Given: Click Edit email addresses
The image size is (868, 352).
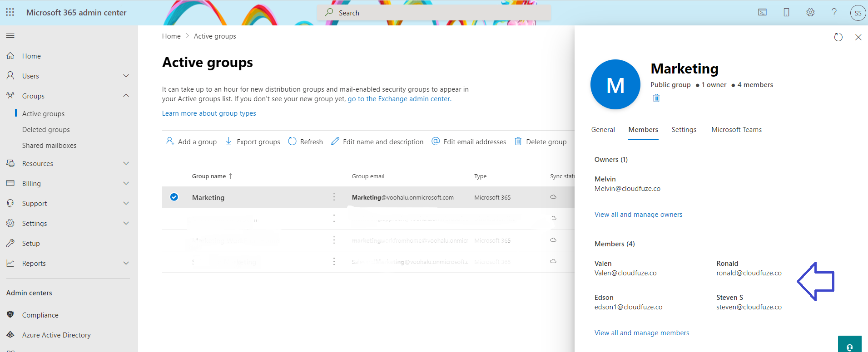Looking at the screenshot, I should coord(468,142).
